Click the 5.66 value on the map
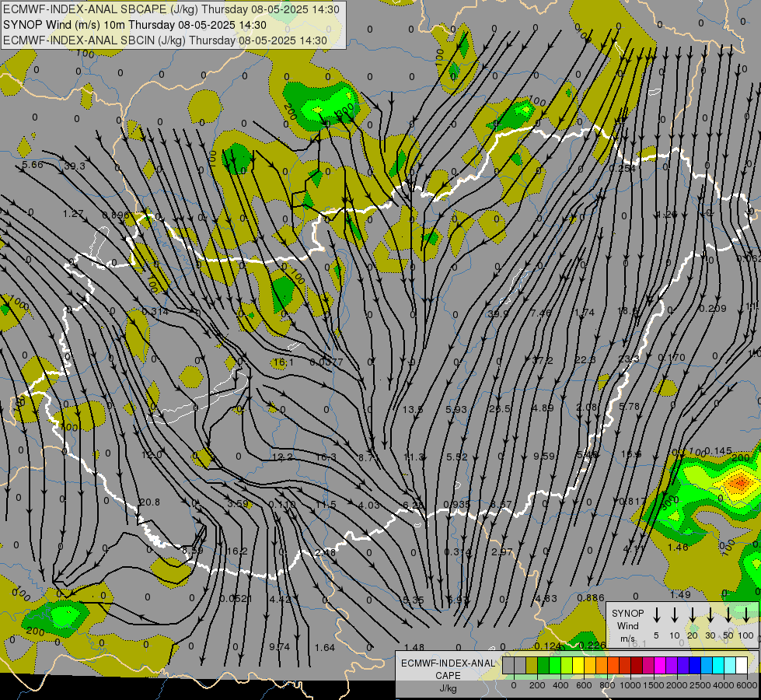761x700 pixels. click(33, 165)
